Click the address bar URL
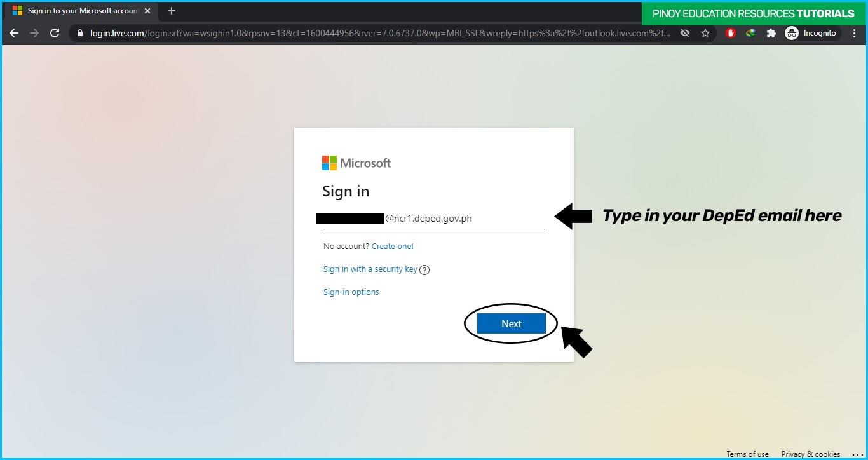868x460 pixels. coord(380,33)
